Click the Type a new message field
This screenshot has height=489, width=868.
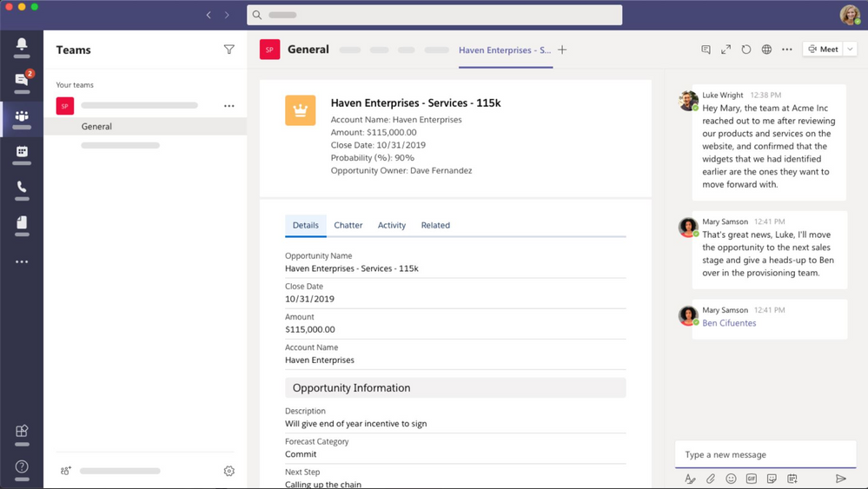pyautogui.click(x=765, y=454)
